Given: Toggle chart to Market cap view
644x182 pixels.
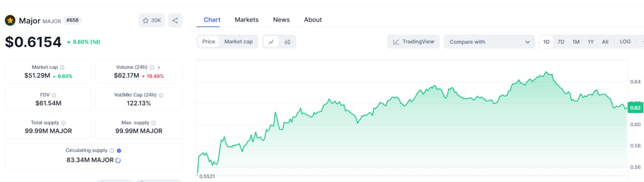Looking at the screenshot, I should coord(238,42).
